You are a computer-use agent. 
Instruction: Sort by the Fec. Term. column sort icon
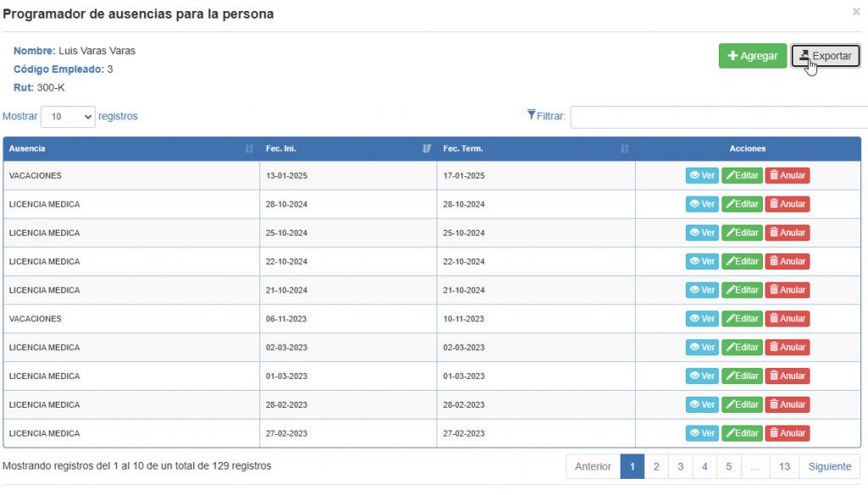(x=625, y=148)
